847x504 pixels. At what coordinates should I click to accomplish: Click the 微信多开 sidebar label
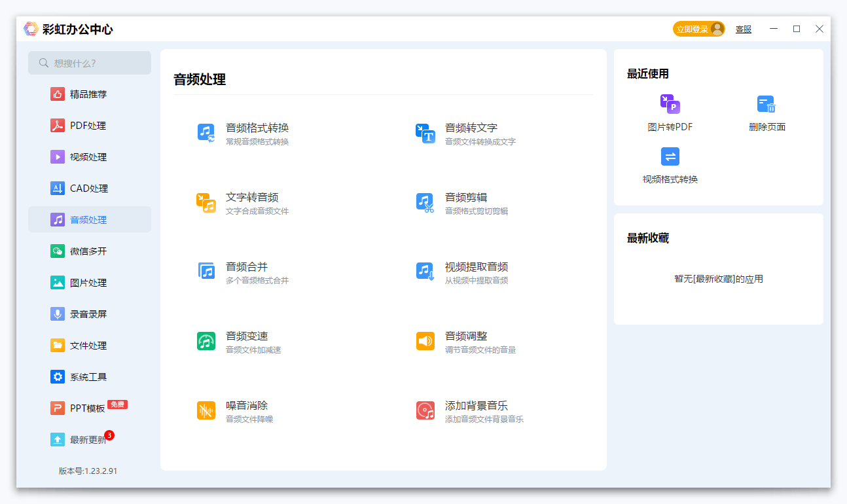(x=88, y=251)
